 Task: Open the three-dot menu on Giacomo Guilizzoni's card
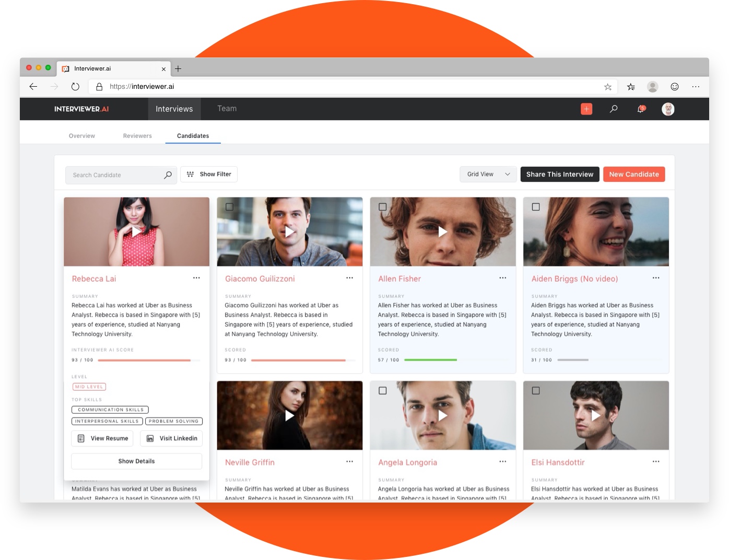[x=349, y=278]
